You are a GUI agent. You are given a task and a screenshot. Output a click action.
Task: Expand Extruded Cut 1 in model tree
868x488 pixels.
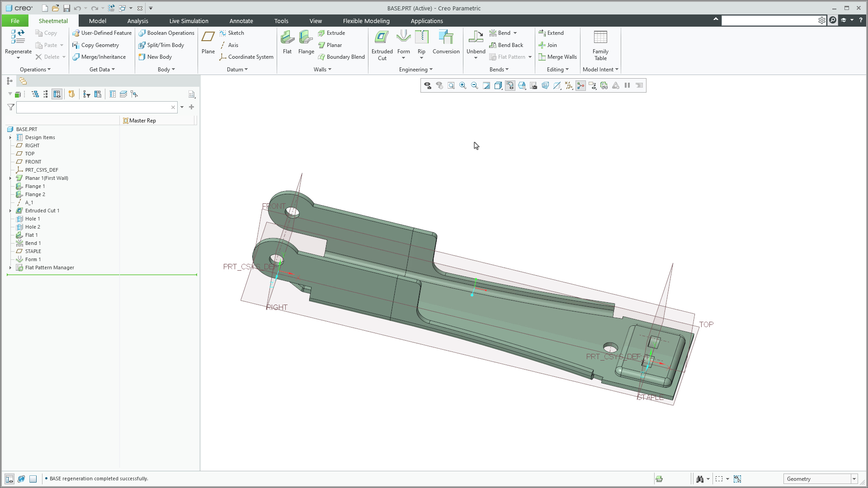coord(10,211)
